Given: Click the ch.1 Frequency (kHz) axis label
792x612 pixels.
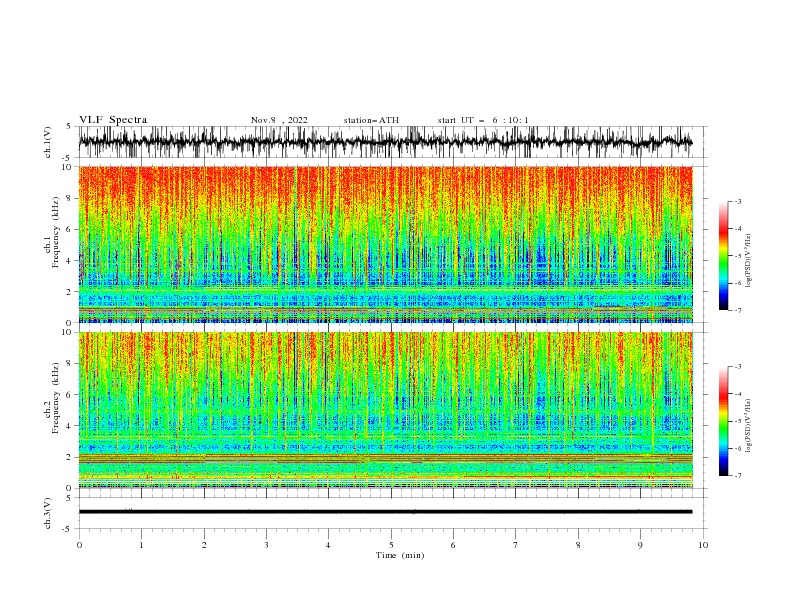Looking at the screenshot, I should click(52, 244).
